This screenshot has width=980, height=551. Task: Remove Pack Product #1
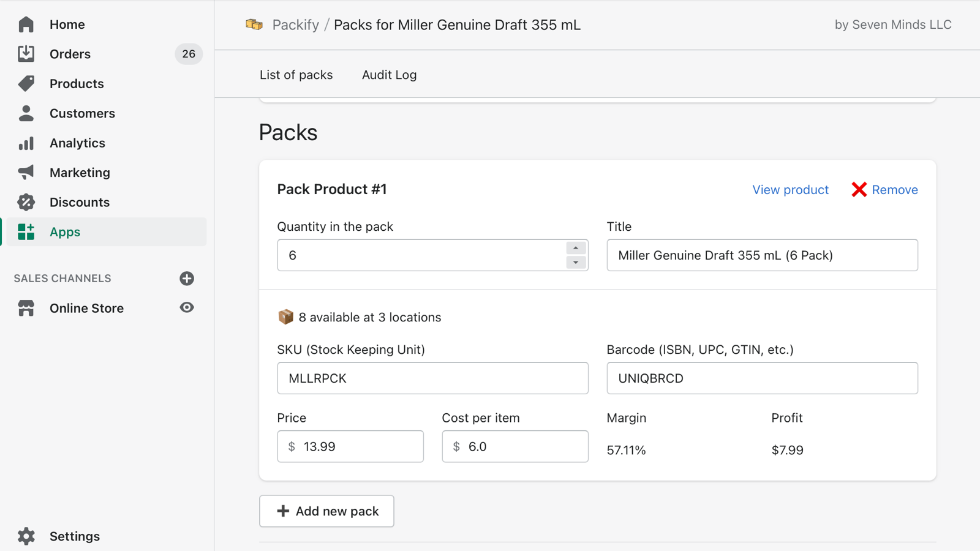(885, 190)
